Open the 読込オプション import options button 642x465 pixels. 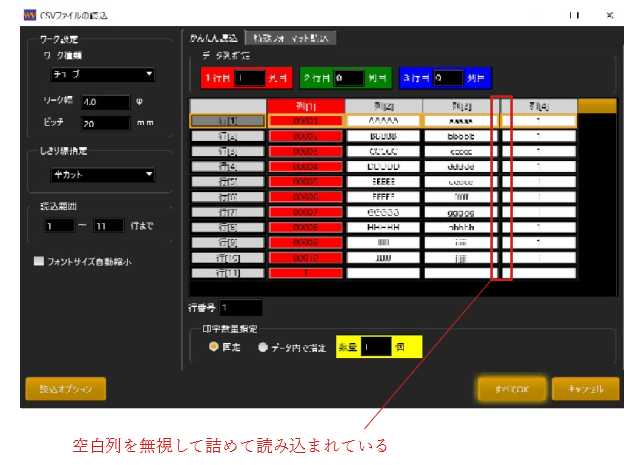pos(65,388)
